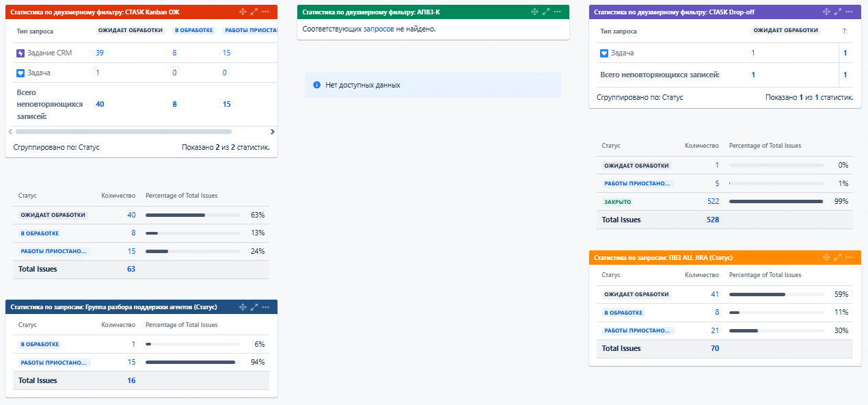This screenshot has width=868, height=405.
Task: Click the ЗАКРЫТО 99% progress bar
Action: [x=776, y=201]
